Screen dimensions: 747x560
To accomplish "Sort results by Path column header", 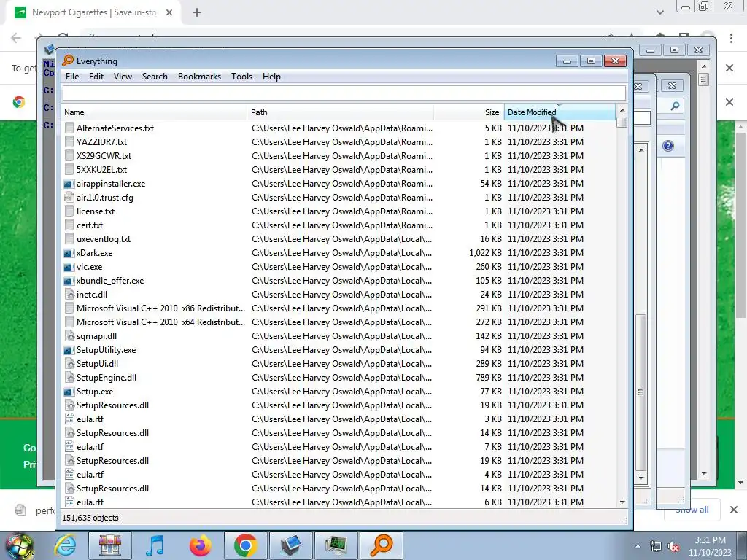I will click(340, 112).
